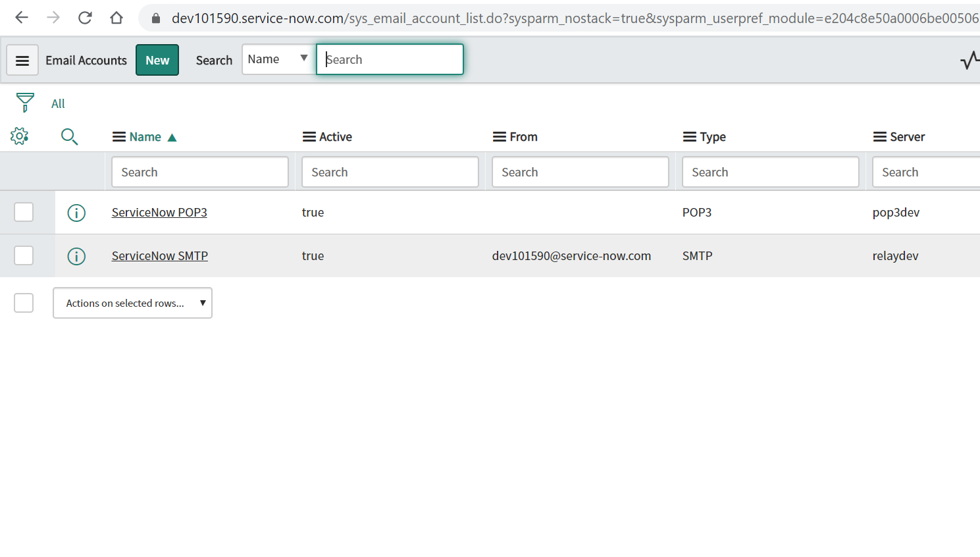980x557 pixels.
Task: Select the ServiceNow POP3 row checkbox
Action: tap(24, 212)
